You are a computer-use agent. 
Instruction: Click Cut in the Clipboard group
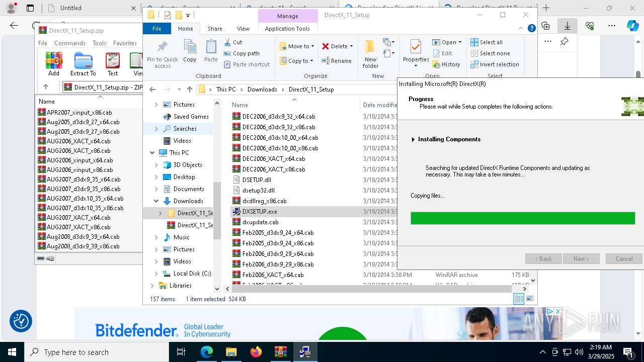233,42
